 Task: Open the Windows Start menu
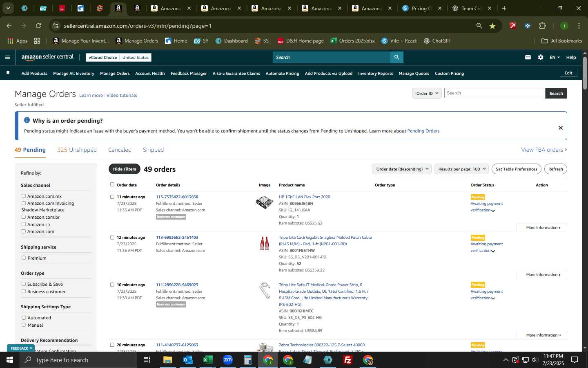tap(10, 360)
